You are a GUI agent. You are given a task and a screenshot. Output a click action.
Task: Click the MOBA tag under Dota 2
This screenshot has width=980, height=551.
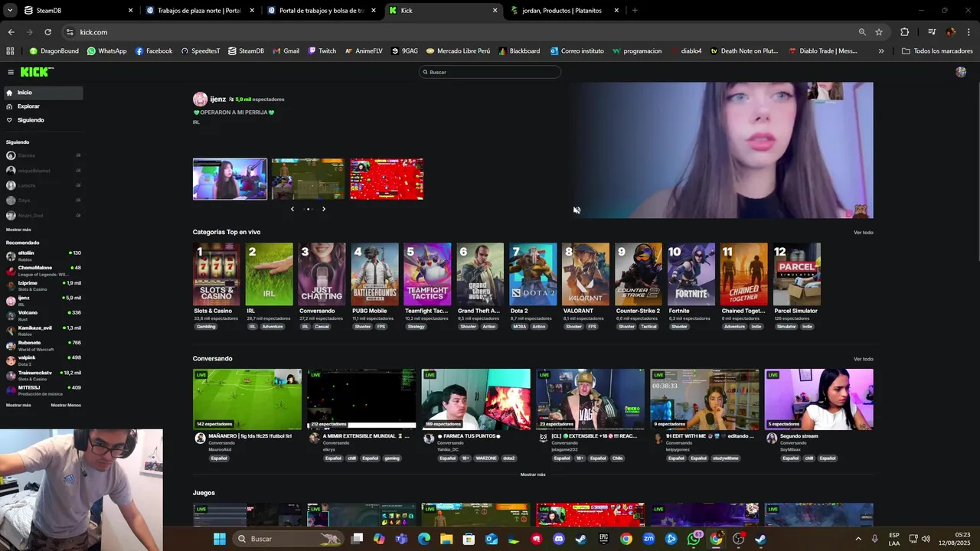tap(520, 327)
